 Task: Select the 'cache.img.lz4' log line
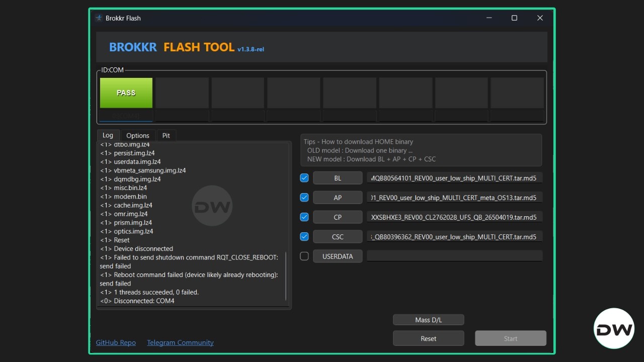pos(126,205)
